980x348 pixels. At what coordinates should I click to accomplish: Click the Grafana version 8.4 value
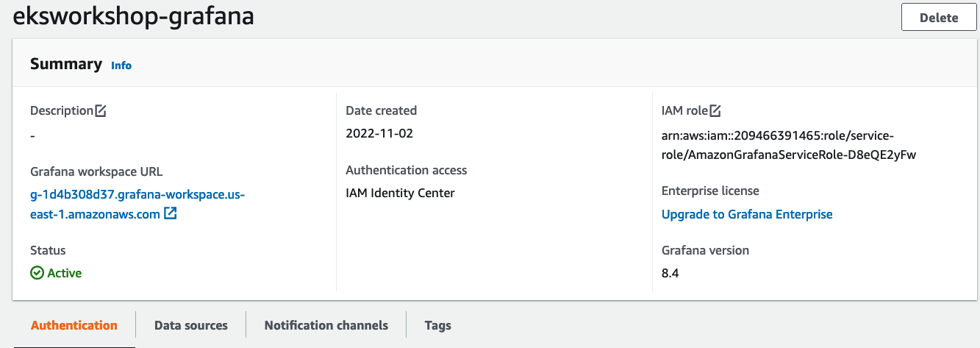tap(670, 273)
